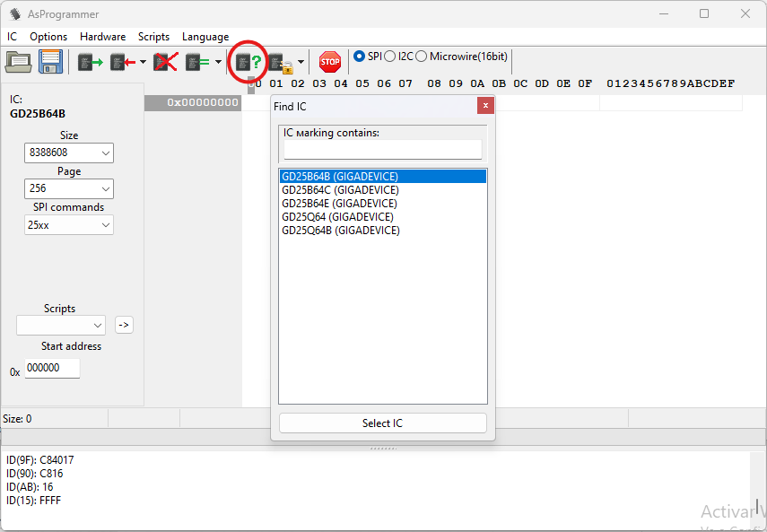Open the Options menu
The width and height of the screenshot is (767, 532).
(x=48, y=37)
